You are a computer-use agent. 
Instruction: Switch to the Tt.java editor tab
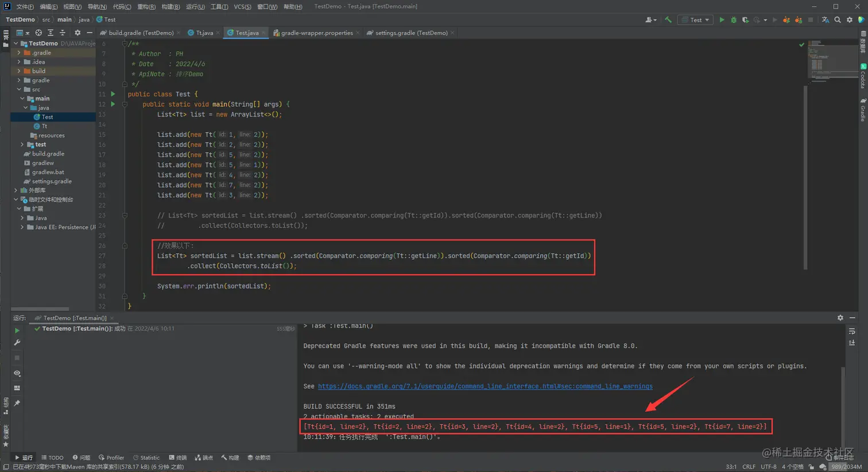200,33
